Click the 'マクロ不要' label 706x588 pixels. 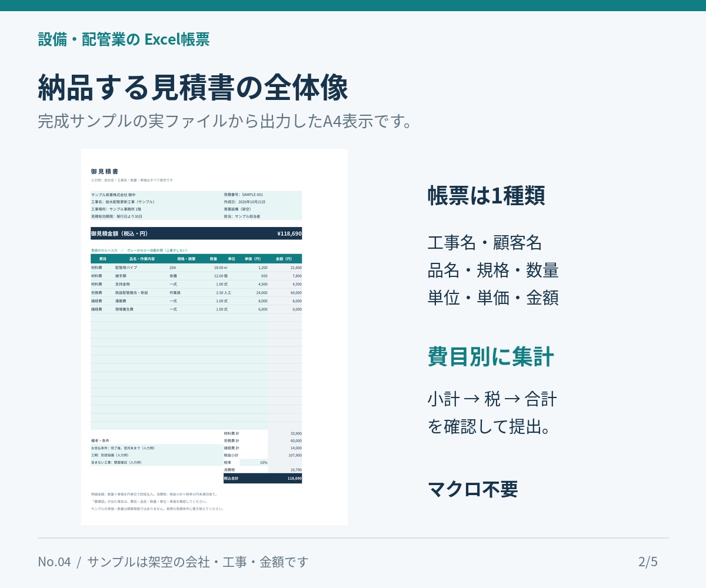[x=472, y=489]
